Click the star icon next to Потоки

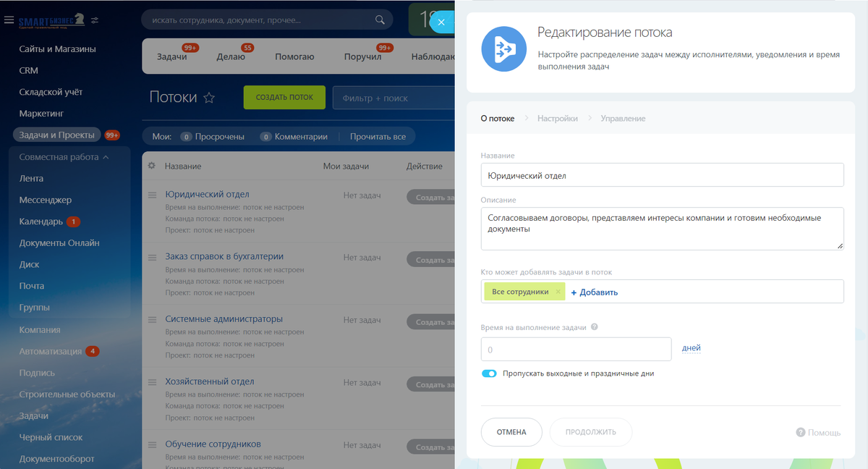pos(209,98)
